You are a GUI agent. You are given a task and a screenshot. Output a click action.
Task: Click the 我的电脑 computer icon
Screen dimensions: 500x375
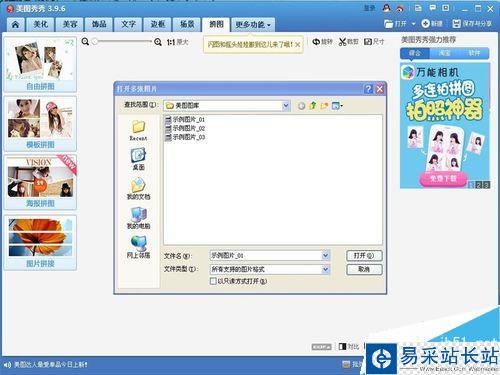coord(138,218)
